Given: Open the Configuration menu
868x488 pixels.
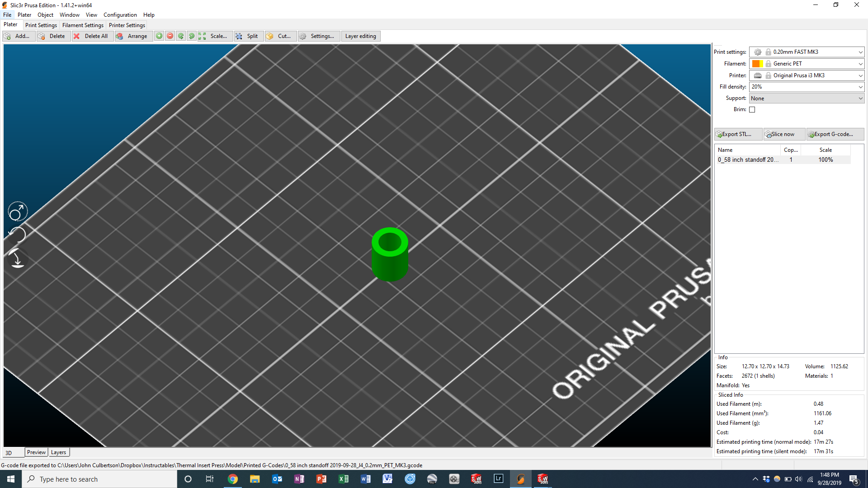Looking at the screenshot, I should pyautogui.click(x=120, y=15).
